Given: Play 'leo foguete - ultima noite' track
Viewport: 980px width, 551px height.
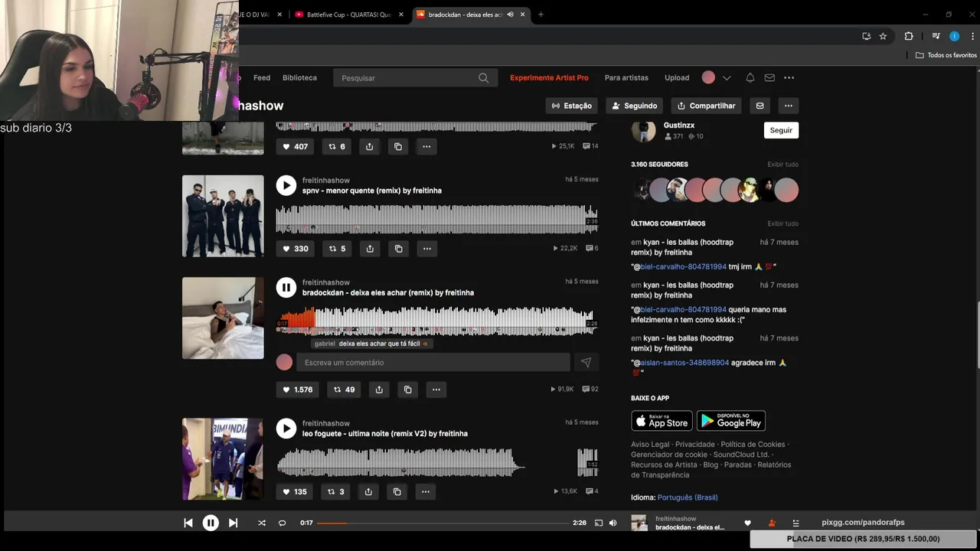Looking at the screenshot, I should point(286,428).
